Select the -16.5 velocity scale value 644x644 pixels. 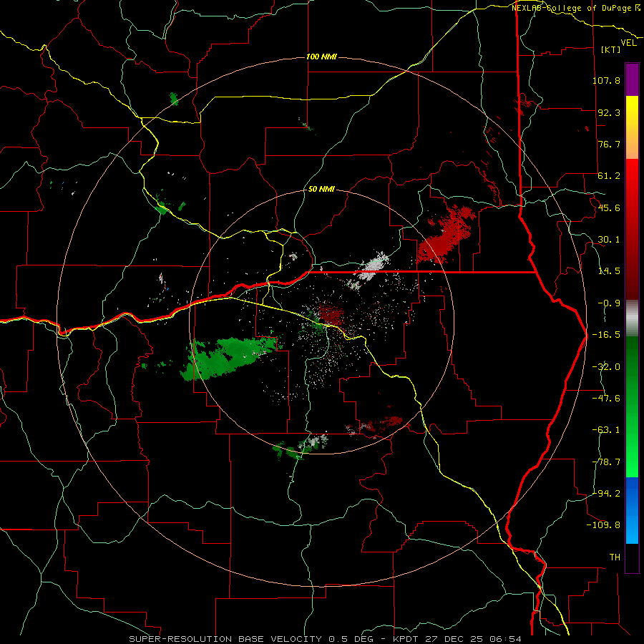point(606,335)
